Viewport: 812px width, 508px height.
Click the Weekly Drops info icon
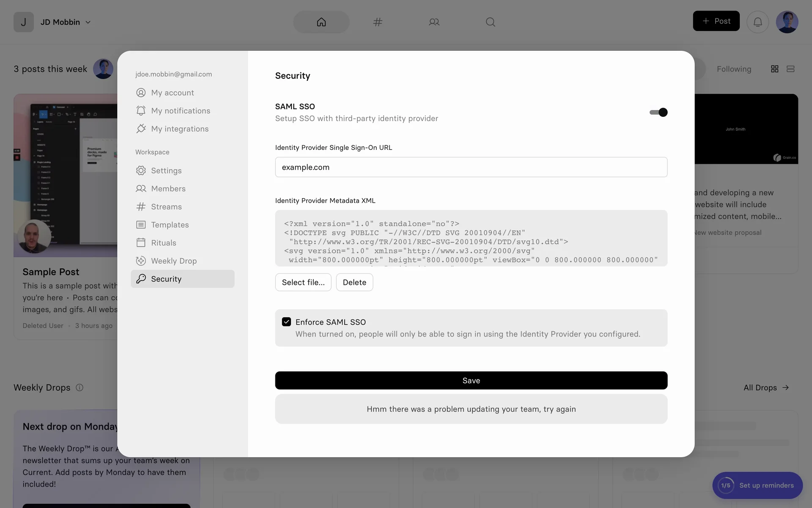(x=80, y=387)
